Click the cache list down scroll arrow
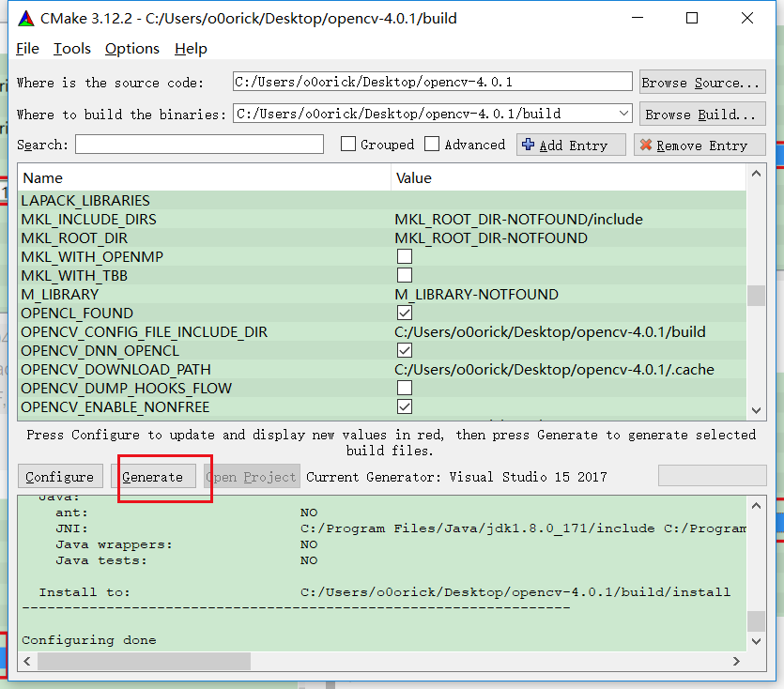784x689 pixels. click(x=757, y=410)
